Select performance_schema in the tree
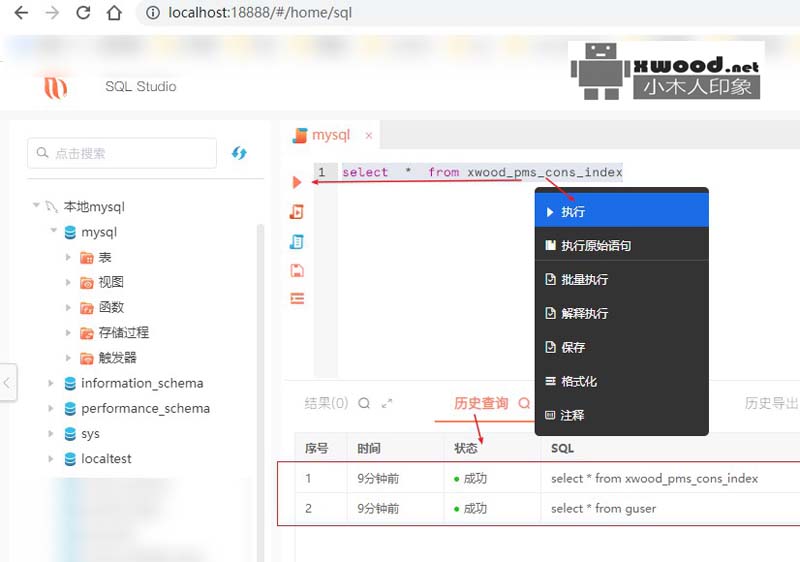 click(x=145, y=408)
